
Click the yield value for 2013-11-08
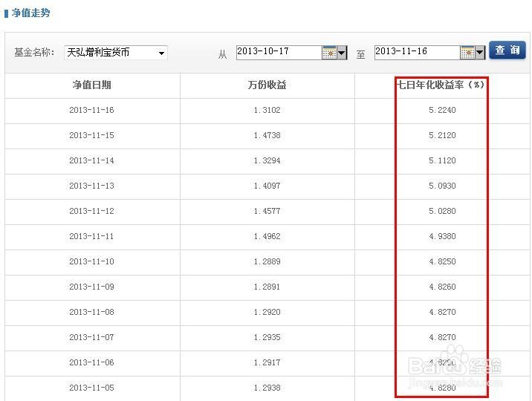(x=442, y=312)
